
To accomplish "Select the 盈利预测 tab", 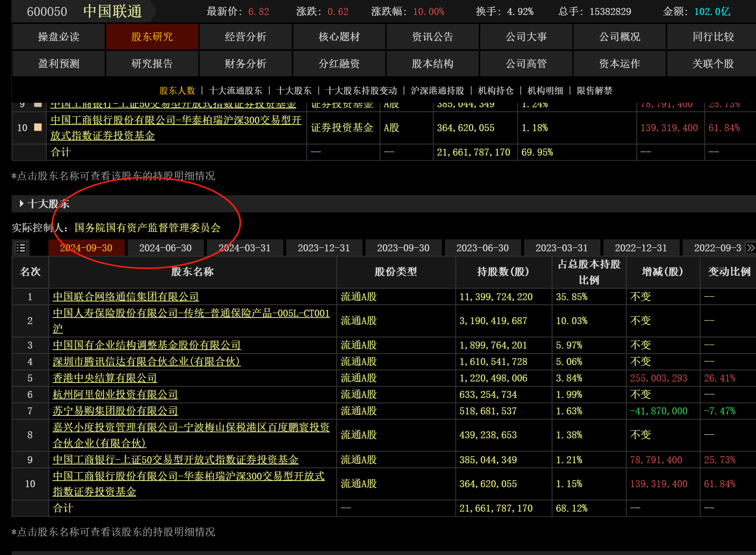I will click(x=58, y=64).
